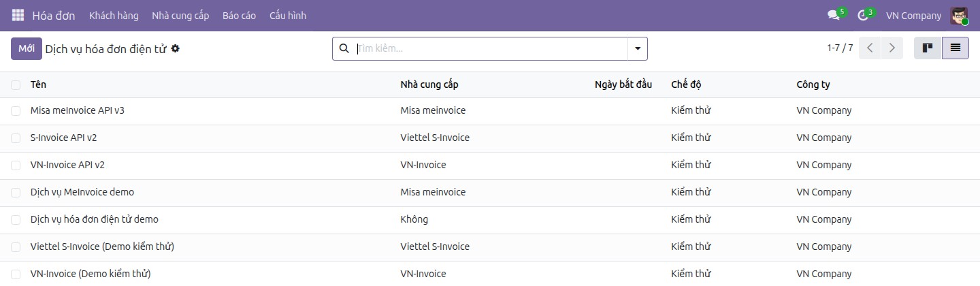The width and height of the screenshot is (980, 286).
Task: Switch to Kanban view
Action: click(928, 48)
